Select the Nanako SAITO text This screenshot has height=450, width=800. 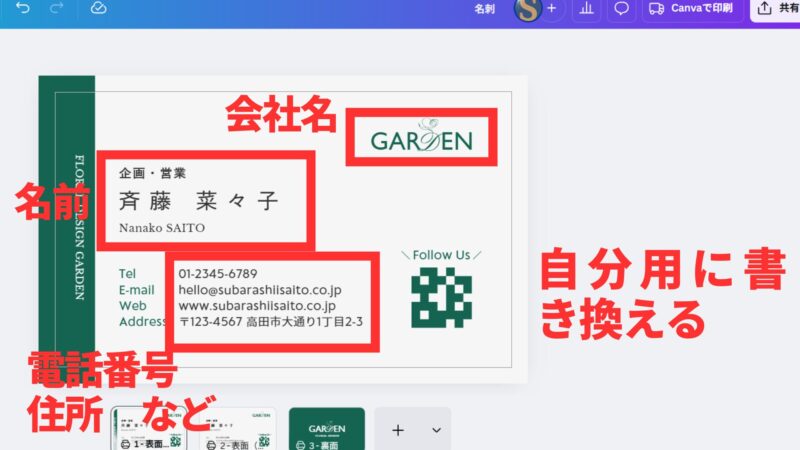(162, 228)
